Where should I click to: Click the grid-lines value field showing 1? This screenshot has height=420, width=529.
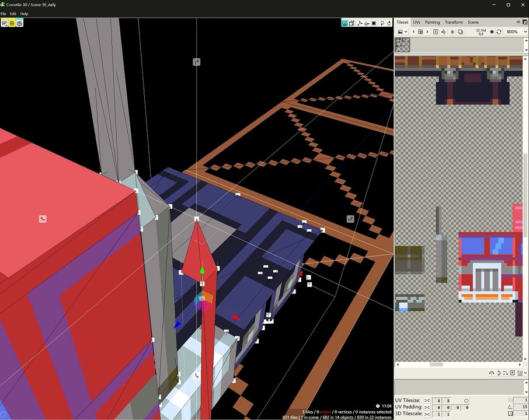click(x=521, y=400)
